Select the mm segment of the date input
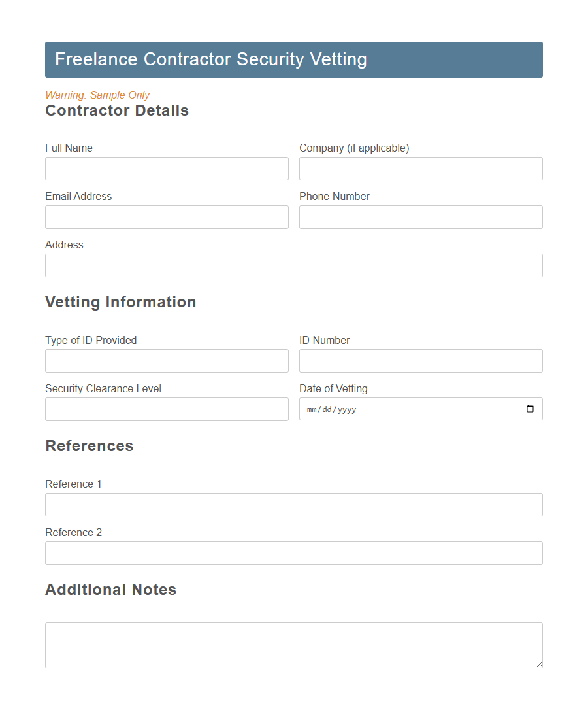This screenshot has width=588, height=710. (x=312, y=409)
